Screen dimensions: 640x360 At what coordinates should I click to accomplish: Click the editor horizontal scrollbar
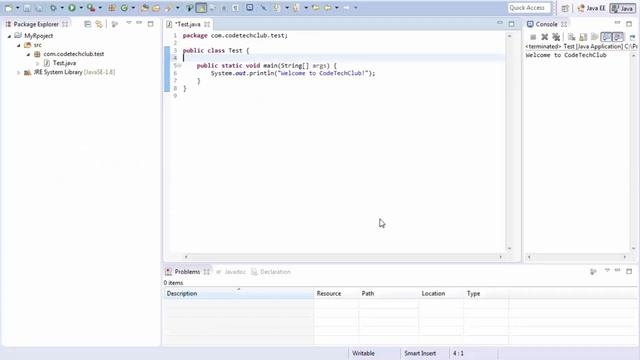pyautogui.click(x=343, y=257)
